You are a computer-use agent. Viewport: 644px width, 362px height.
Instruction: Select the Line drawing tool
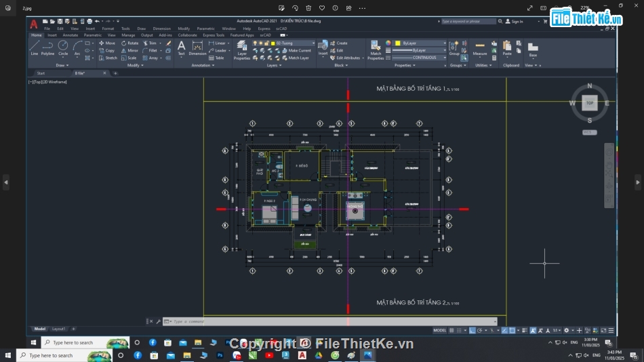34,48
